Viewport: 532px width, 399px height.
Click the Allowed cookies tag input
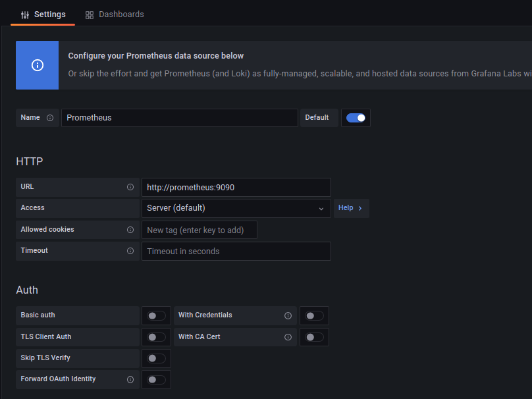[199, 230]
